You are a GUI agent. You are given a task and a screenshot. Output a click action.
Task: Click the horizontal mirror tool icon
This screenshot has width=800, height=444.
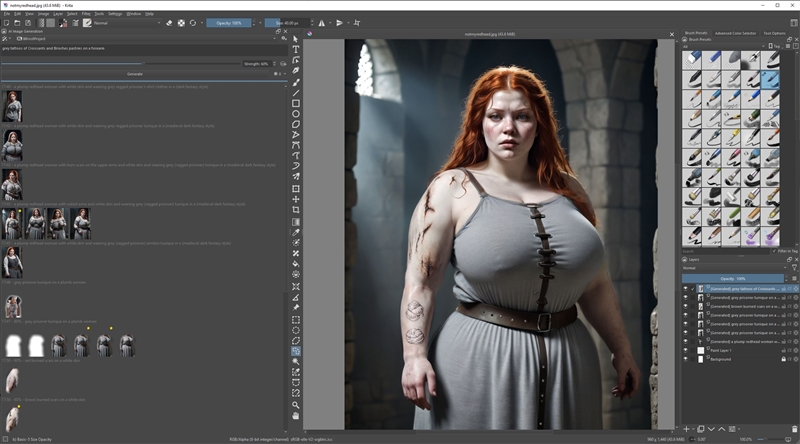point(321,22)
